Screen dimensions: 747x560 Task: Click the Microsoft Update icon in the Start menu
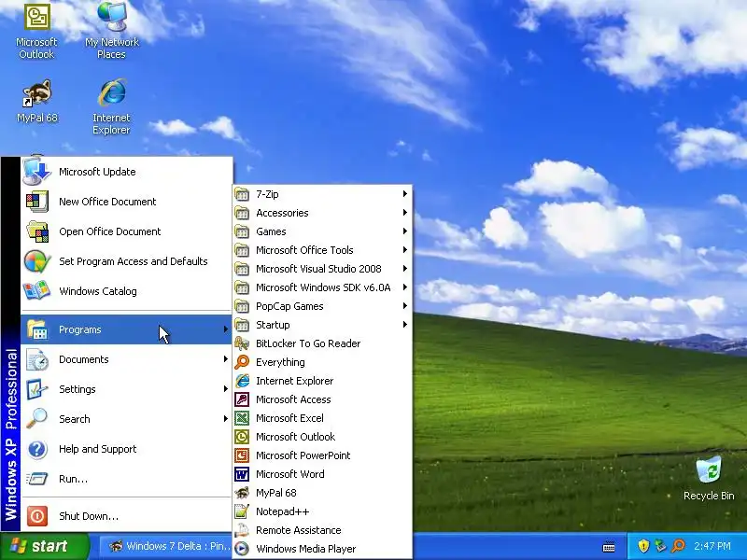[36, 172]
